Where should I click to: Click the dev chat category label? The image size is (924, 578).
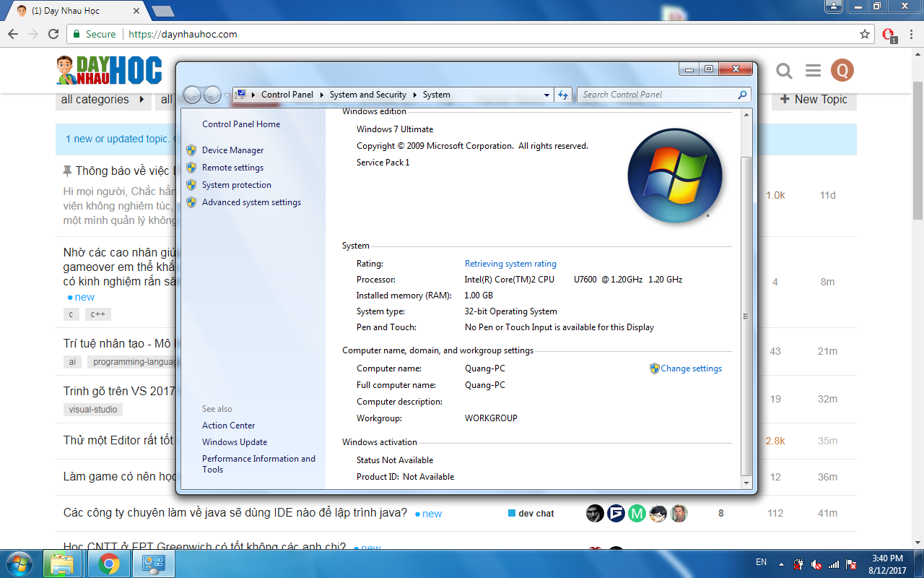(x=531, y=514)
